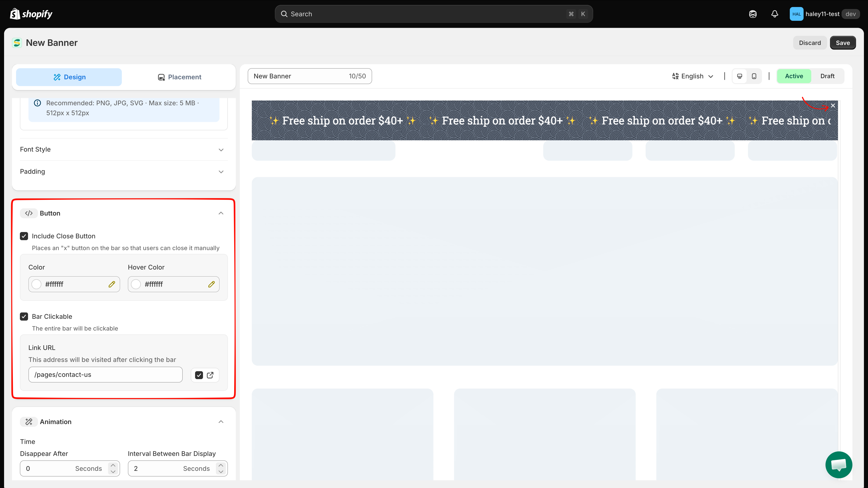Open the chat support bubble
The width and height of the screenshot is (868, 488).
click(x=839, y=465)
